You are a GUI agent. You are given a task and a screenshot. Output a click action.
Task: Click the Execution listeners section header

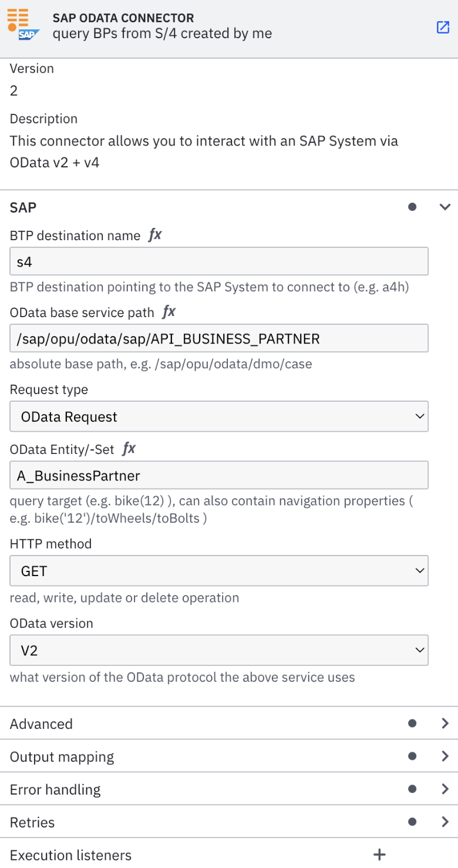pyautogui.click(x=70, y=854)
